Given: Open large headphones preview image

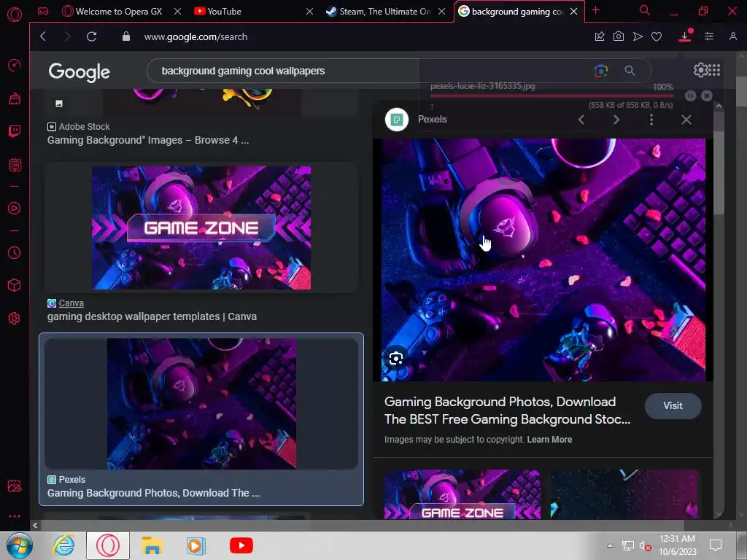Looking at the screenshot, I should click(x=543, y=260).
